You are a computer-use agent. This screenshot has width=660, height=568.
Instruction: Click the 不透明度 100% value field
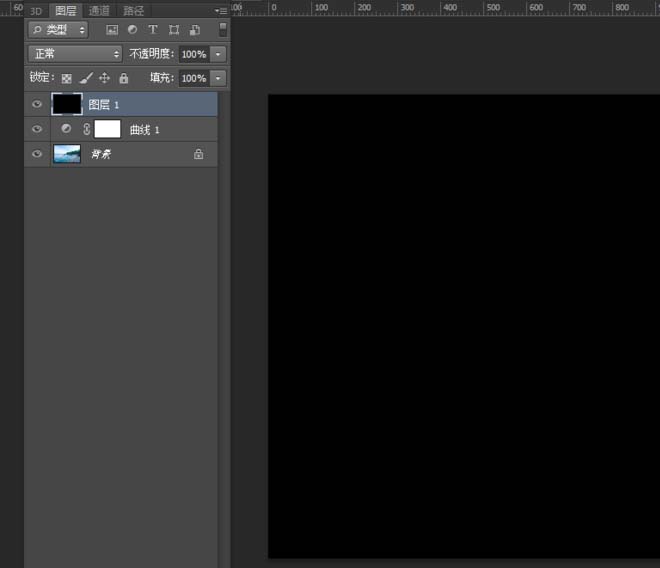coord(194,54)
